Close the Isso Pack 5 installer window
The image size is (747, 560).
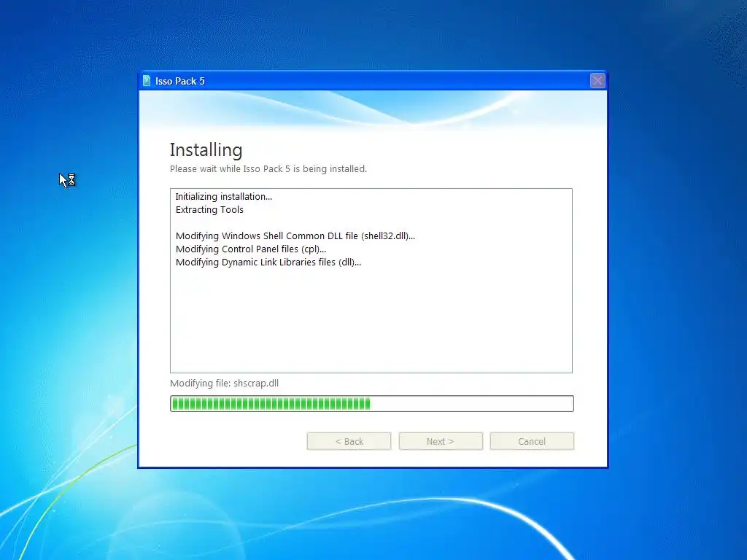click(597, 80)
